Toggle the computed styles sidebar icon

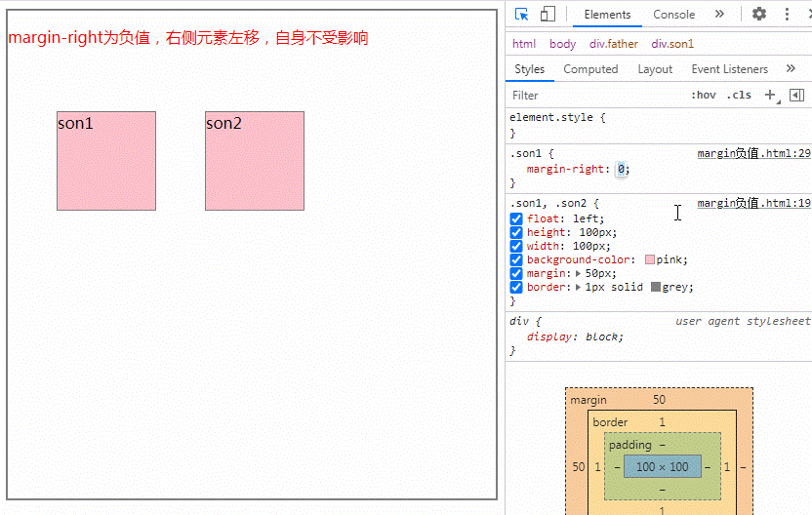[796, 95]
